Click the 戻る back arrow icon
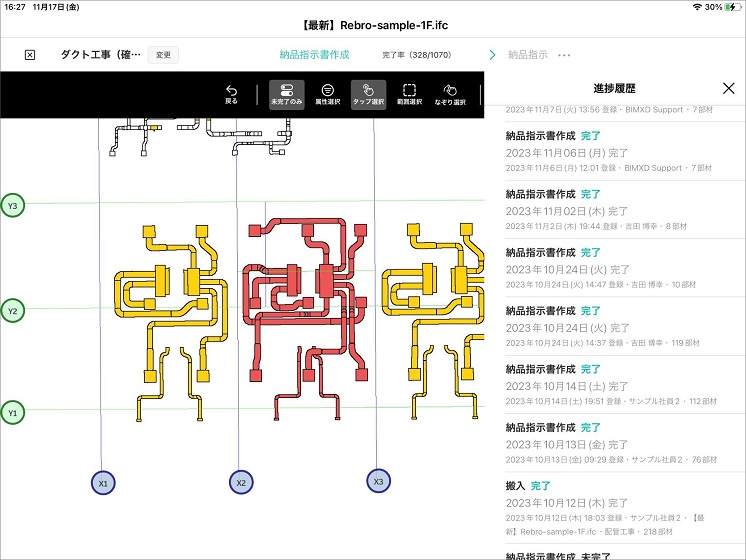This screenshot has height=560, width=746. pyautogui.click(x=231, y=94)
